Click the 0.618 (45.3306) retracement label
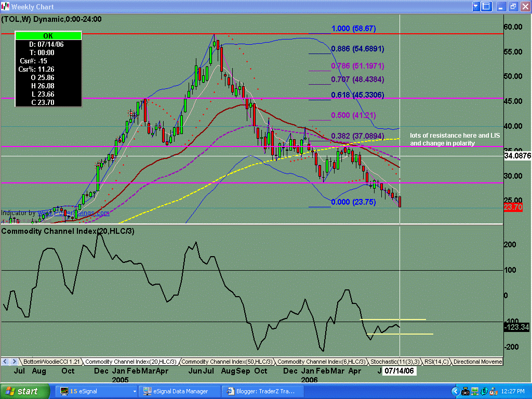Screen dimensions: 532x399 tap(357, 95)
